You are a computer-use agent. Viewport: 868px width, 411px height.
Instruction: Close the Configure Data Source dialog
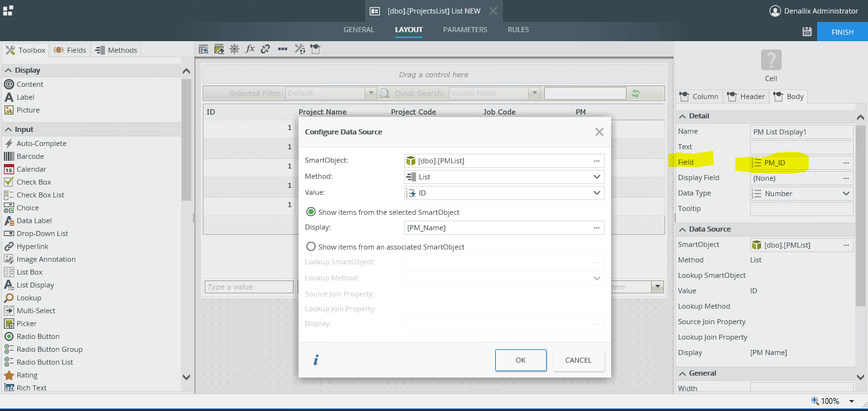click(x=599, y=132)
